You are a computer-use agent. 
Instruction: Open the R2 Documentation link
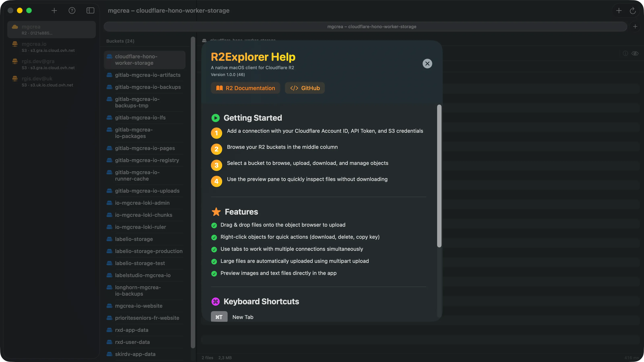[x=245, y=88]
